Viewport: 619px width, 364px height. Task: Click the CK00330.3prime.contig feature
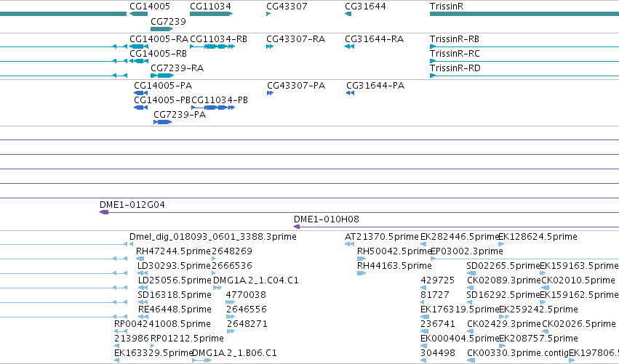(471, 360)
